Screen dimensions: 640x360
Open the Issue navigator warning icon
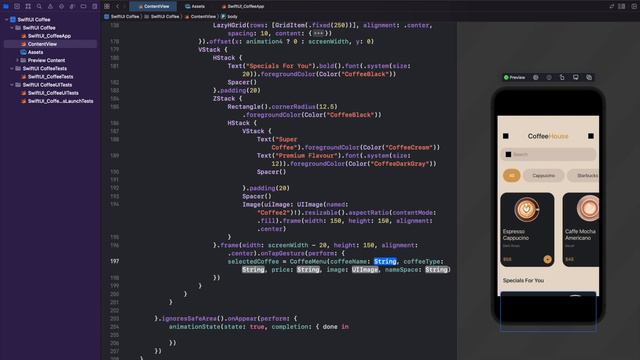point(50,7)
